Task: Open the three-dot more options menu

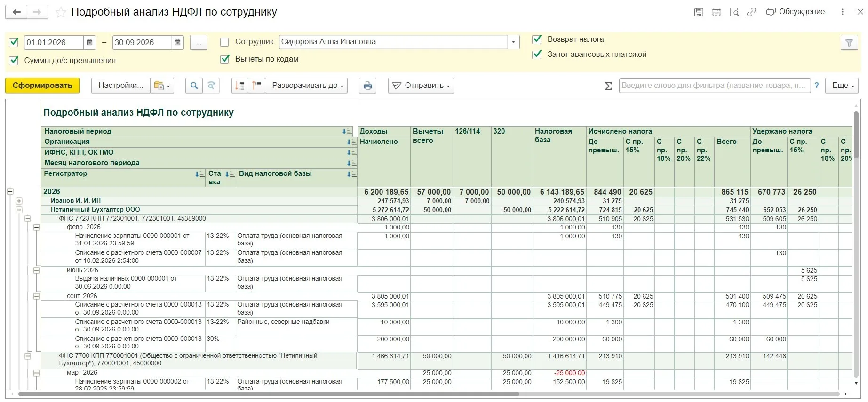Action: click(x=843, y=12)
